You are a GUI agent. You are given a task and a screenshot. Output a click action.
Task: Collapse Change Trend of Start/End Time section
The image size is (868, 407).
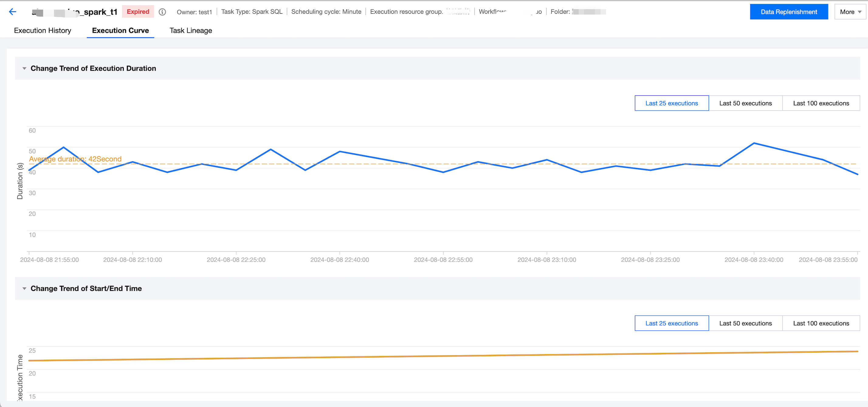click(x=24, y=289)
